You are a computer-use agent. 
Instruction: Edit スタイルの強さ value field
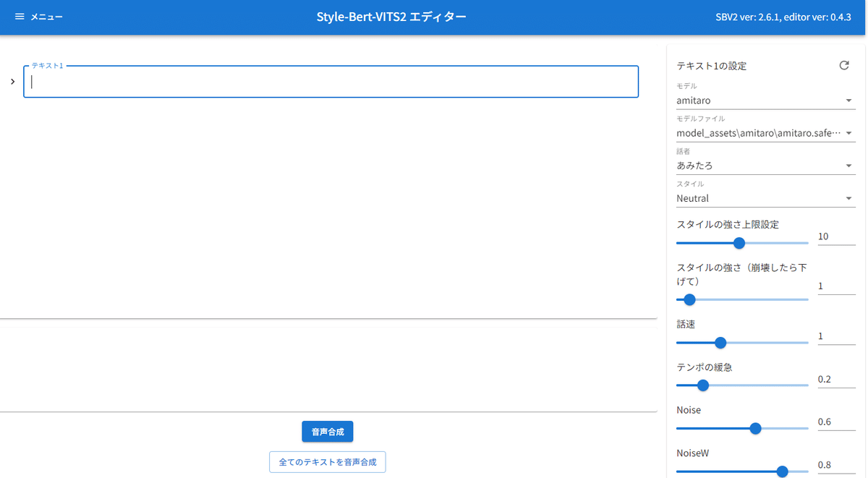[837, 286]
